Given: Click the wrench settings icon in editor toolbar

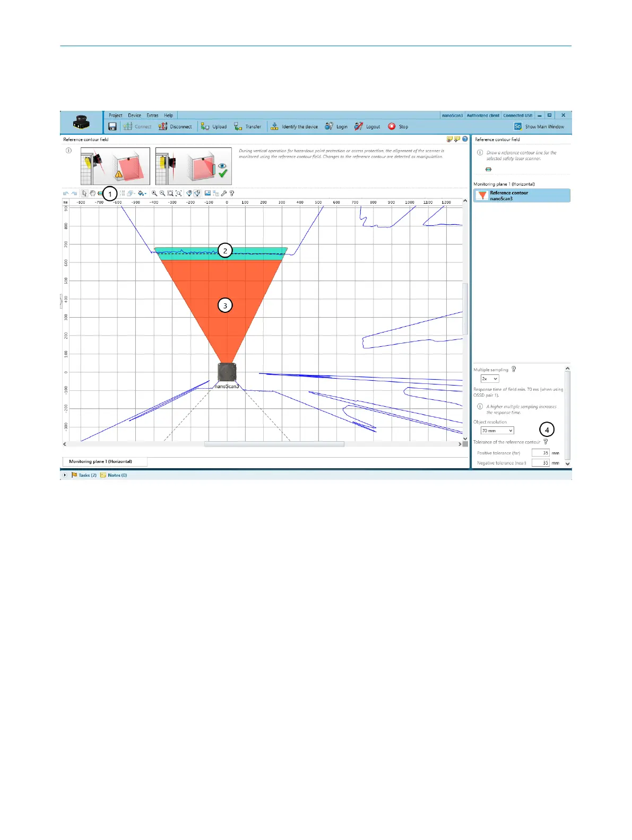Looking at the screenshot, I should pyautogui.click(x=224, y=194).
